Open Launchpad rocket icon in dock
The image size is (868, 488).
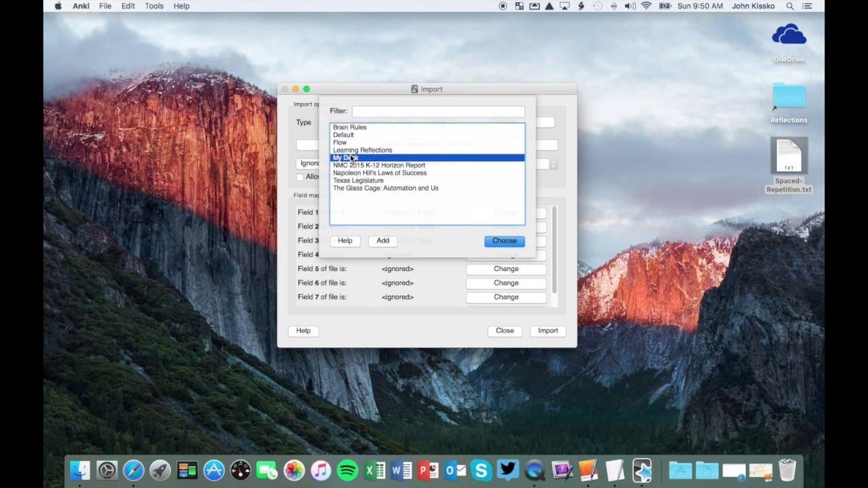click(160, 470)
